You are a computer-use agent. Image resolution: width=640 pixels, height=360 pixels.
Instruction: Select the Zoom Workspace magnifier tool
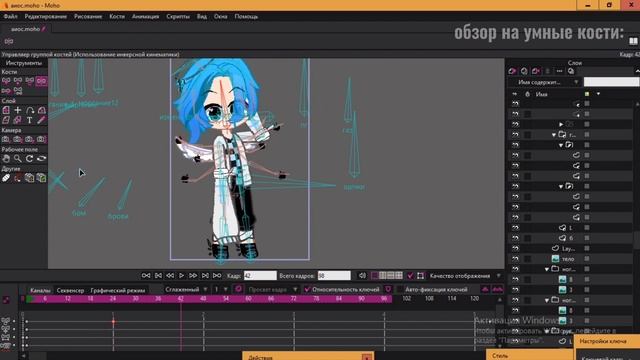point(18,159)
